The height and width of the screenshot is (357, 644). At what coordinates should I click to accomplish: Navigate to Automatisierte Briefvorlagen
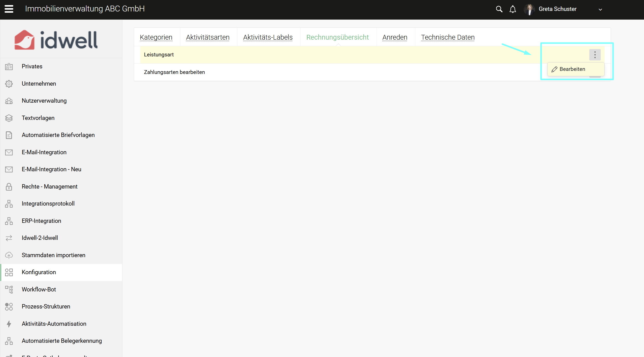click(x=58, y=135)
